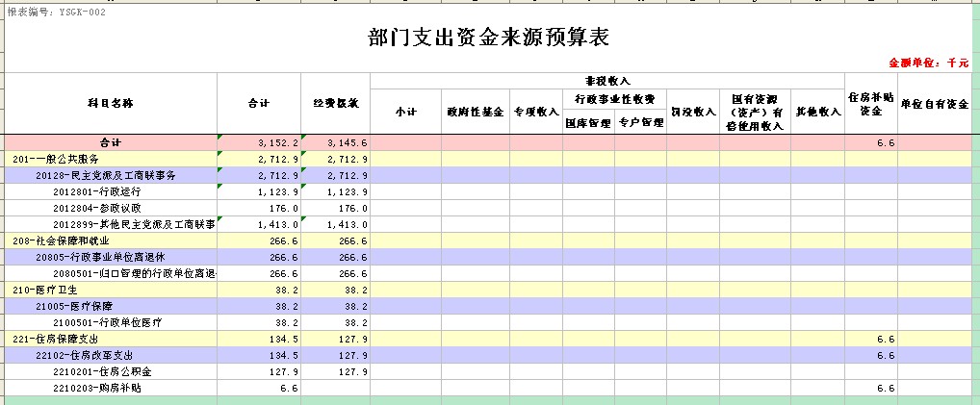Select the 政府性基金 column header
The image size is (980, 405).
pos(475,112)
